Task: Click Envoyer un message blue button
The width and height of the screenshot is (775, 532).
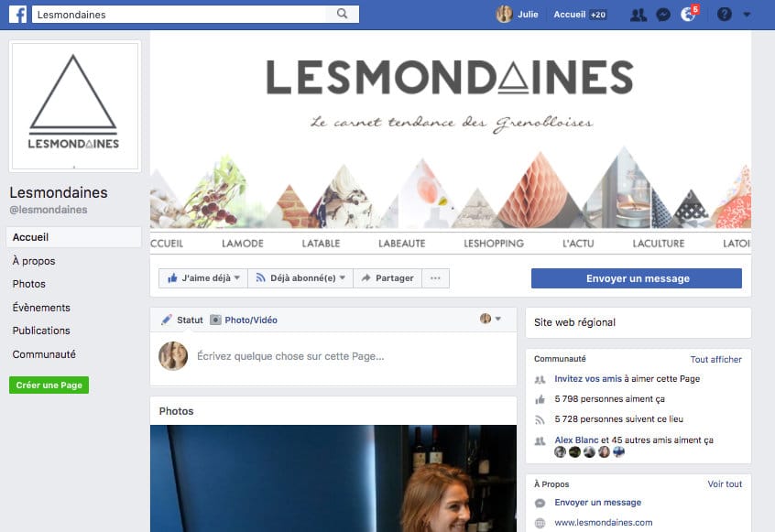Action: click(636, 278)
